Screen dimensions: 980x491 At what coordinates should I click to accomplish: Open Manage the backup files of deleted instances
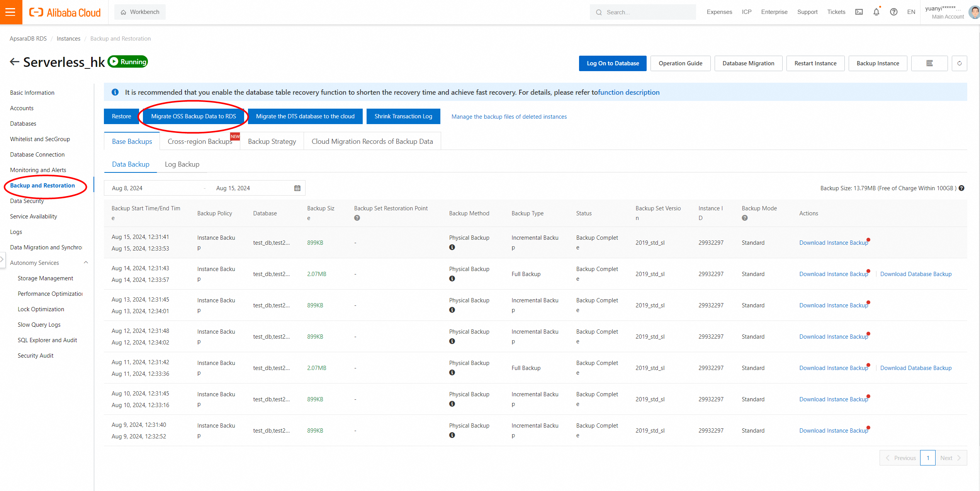[509, 117]
